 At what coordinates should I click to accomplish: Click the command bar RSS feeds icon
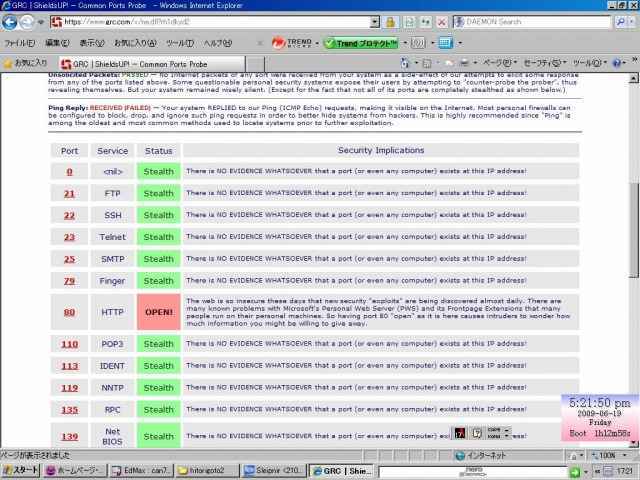(x=427, y=63)
